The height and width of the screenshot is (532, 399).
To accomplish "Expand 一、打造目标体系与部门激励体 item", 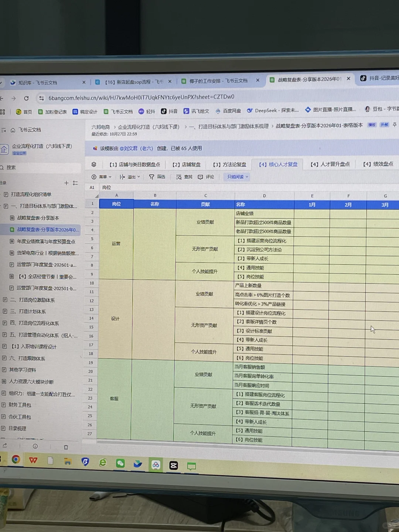I will 44,206.
